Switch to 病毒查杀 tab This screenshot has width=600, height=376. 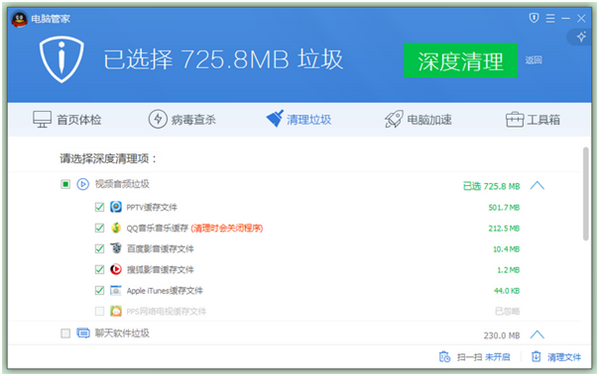click(182, 119)
